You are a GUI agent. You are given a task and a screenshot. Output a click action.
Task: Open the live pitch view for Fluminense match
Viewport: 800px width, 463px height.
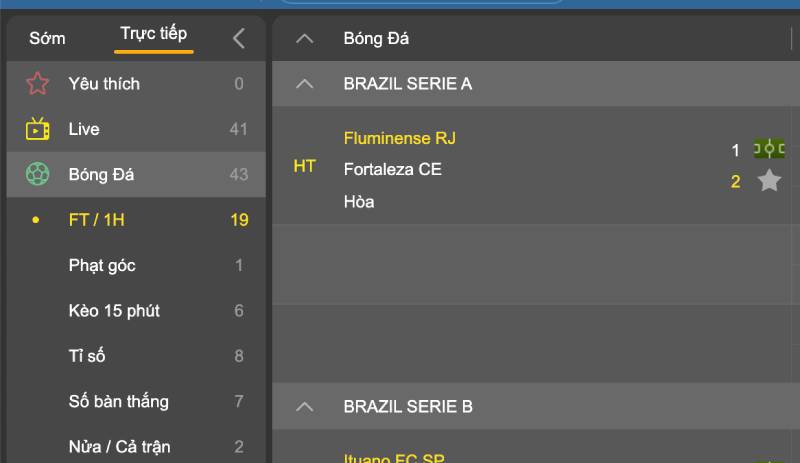[x=769, y=150]
